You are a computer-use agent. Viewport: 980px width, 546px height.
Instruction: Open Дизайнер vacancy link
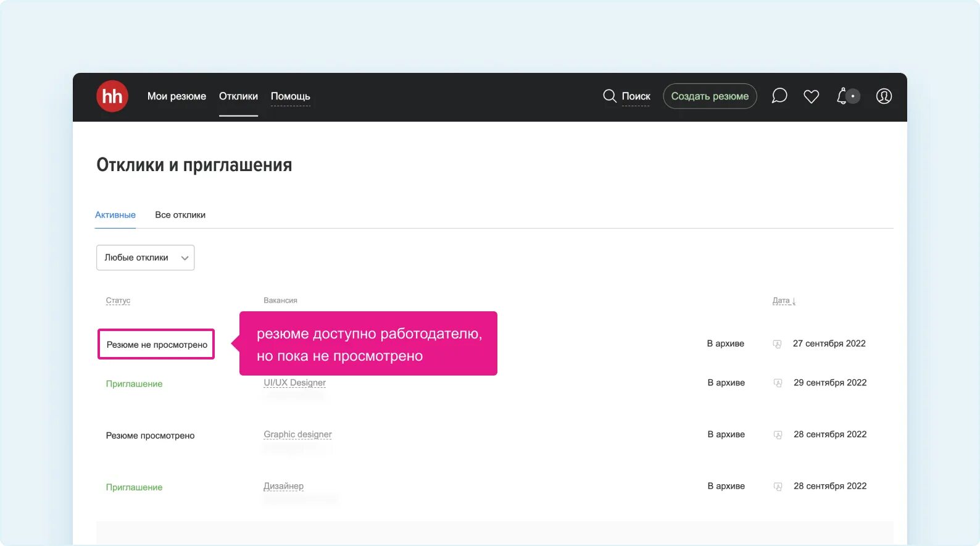click(283, 487)
